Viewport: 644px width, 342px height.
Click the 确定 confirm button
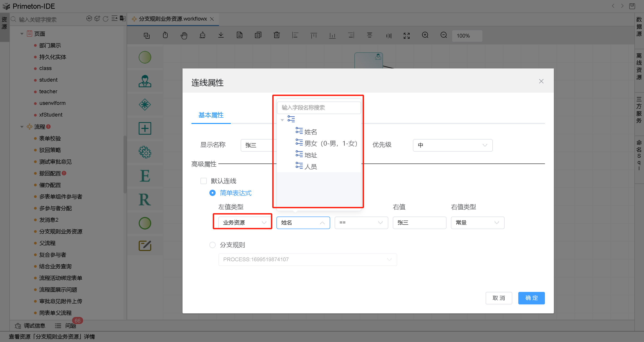(x=531, y=298)
